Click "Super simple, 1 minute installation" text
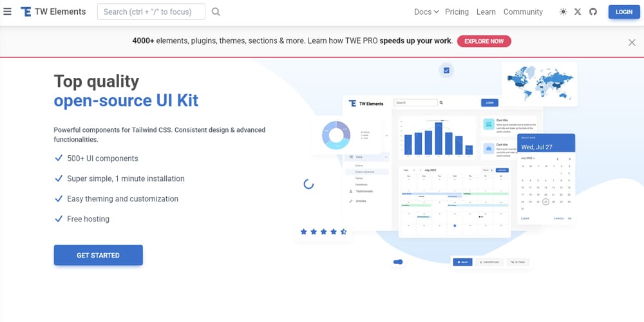The height and width of the screenshot is (322, 644). click(126, 178)
